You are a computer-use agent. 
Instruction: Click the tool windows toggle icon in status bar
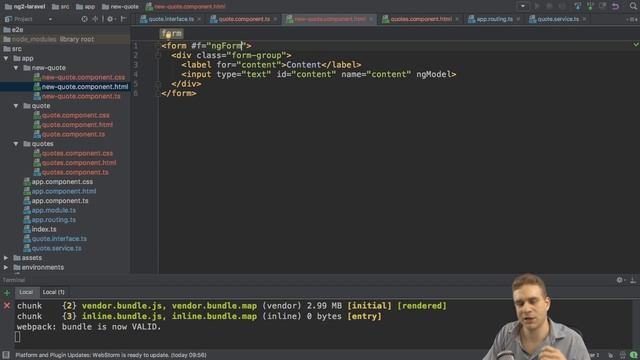click(6, 355)
